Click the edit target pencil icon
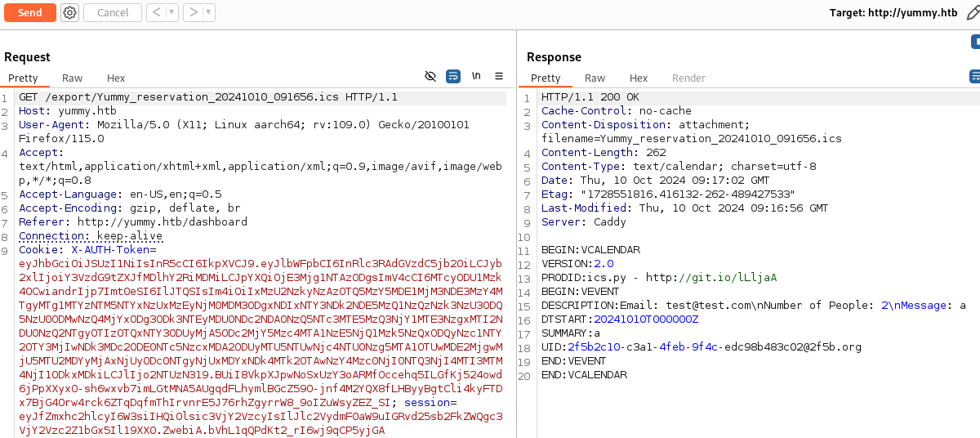This screenshot has width=980, height=438. pyautogui.click(x=973, y=12)
